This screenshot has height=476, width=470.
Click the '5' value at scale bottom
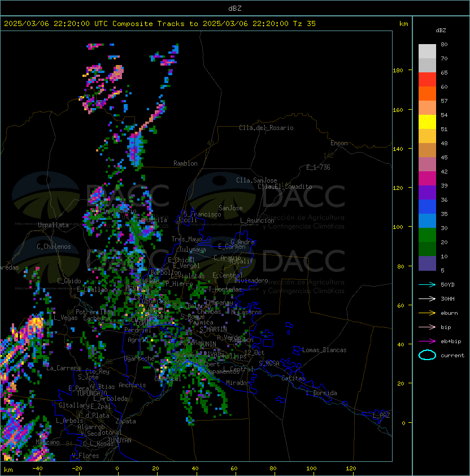pyautogui.click(x=442, y=270)
